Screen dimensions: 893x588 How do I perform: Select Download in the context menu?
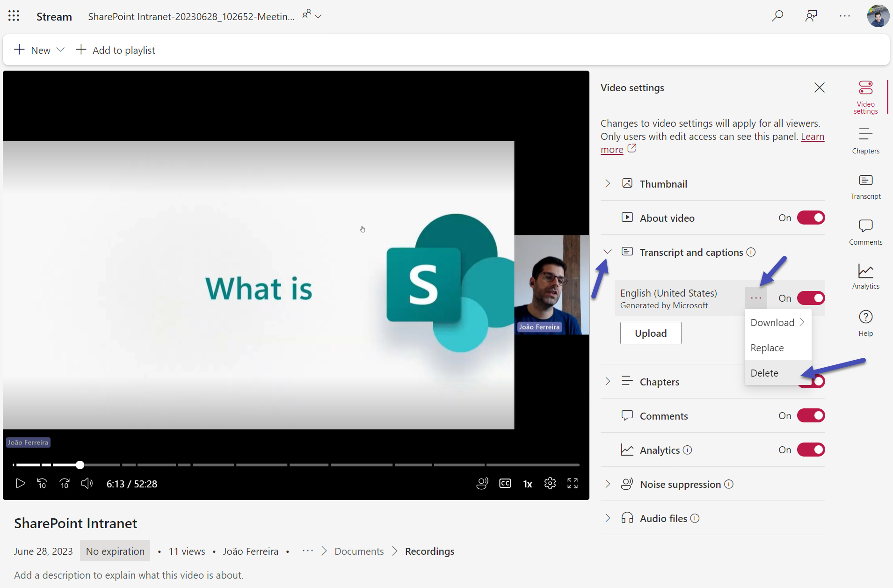coord(772,322)
